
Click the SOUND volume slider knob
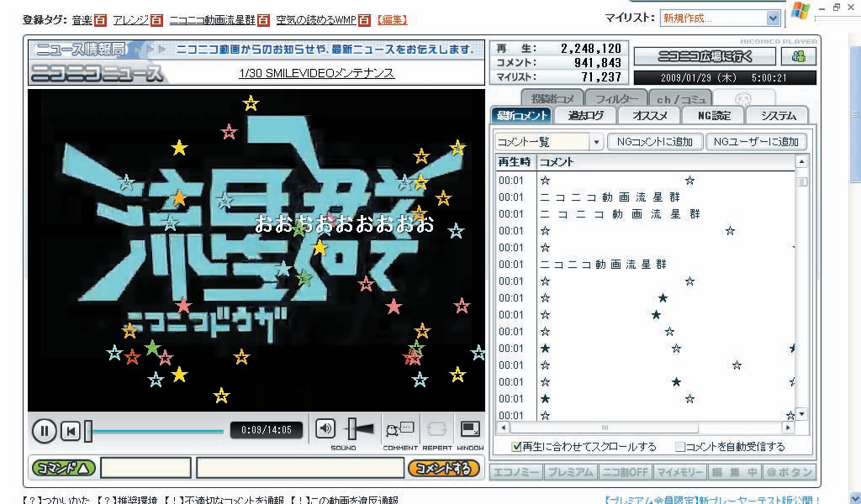point(352,428)
